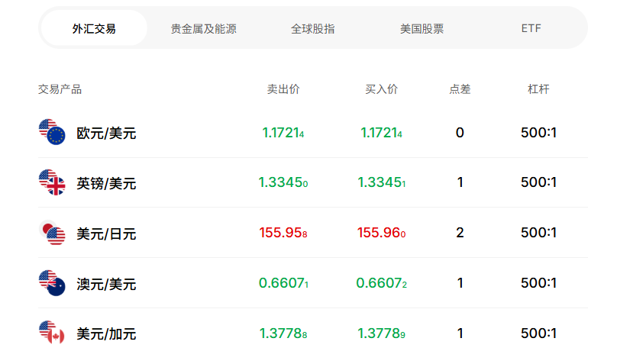Switch to the 外汇交易 tab
The image size is (617, 364).
coord(94,28)
